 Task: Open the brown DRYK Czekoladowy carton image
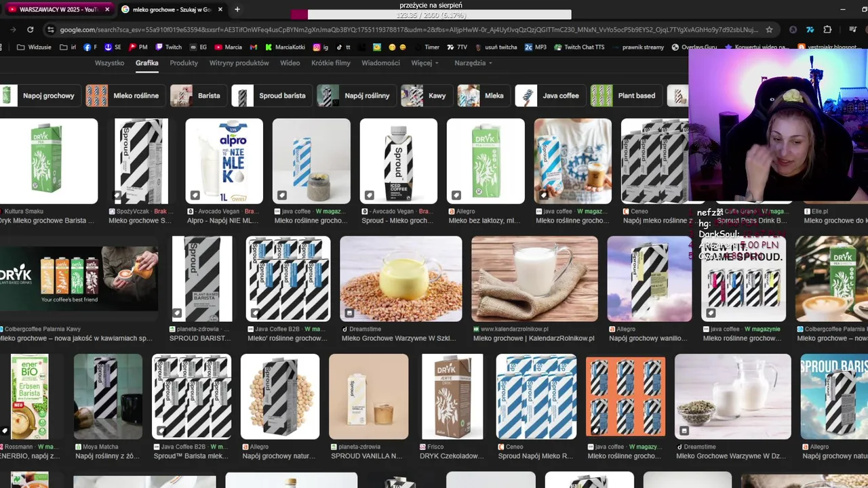tap(452, 396)
